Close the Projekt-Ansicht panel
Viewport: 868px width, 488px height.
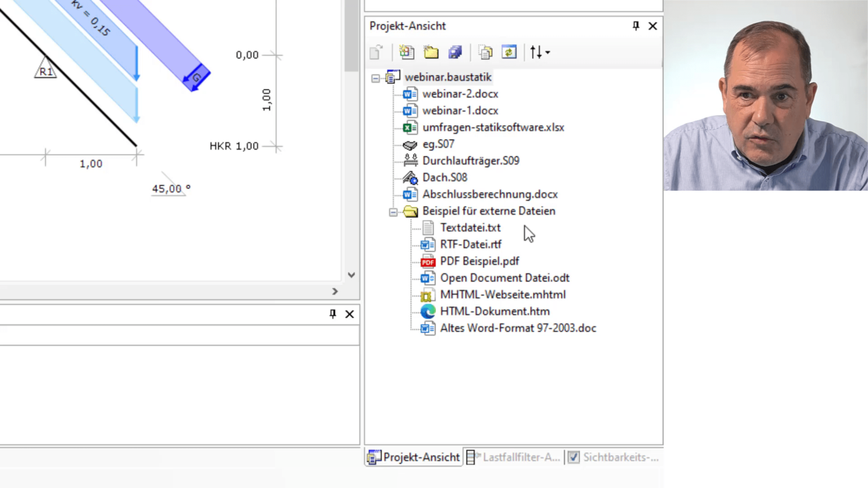pyautogui.click(x=652, y=26)
